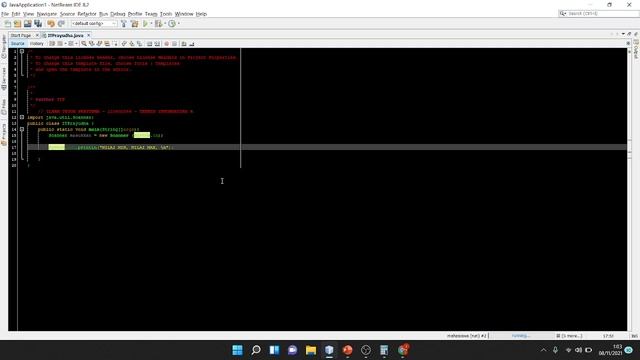Collapse the license comment fold at line 1
The height and width of the screenshot is (360, 640).
coord(22,51)
